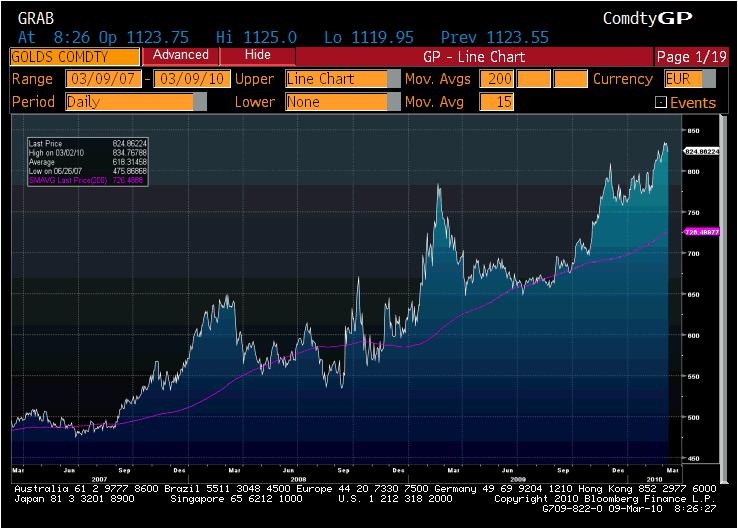Click the 'Upper' label
This screenshot has width=738, height=529.
click(x=254, y=79)
